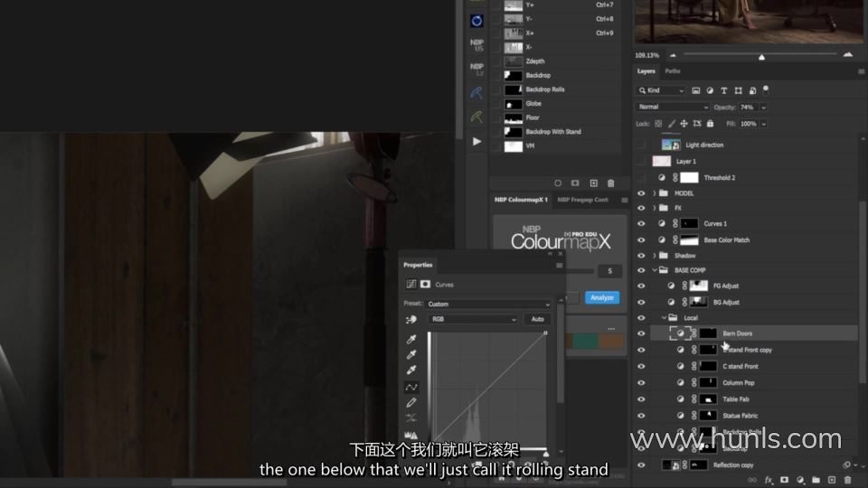868x488 pixels.
Task: Delete the current channel with trash icon
Action: tap(610, 183)
